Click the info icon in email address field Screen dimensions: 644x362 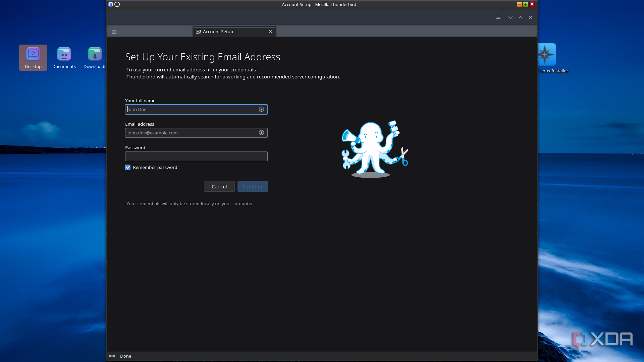coord(261,133)
